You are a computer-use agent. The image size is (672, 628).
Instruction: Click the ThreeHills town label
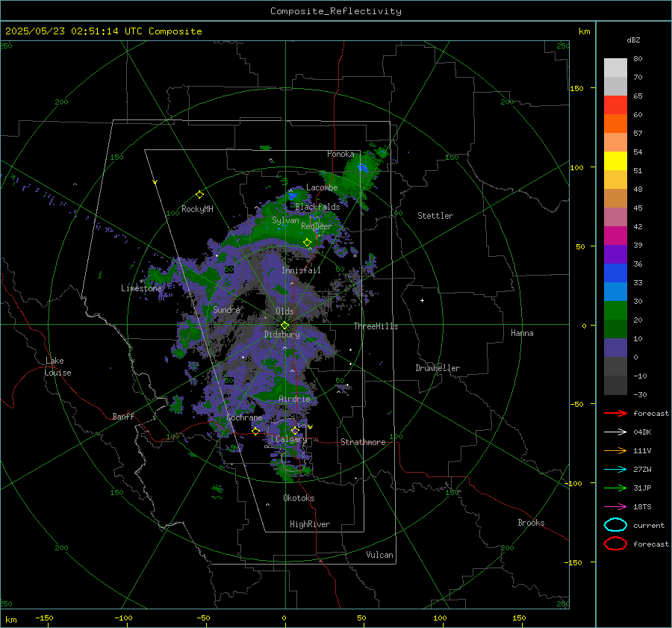pyautogui.click(x=376, y=326)
